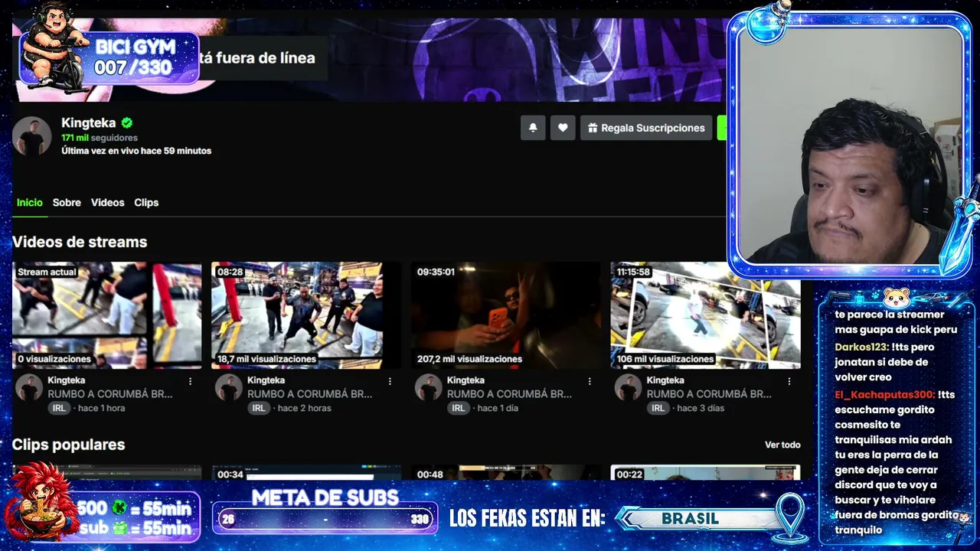The image size is (980, 551).
Task: Open the 00:48 popular clip thumbnail
Action: [506, 473]
